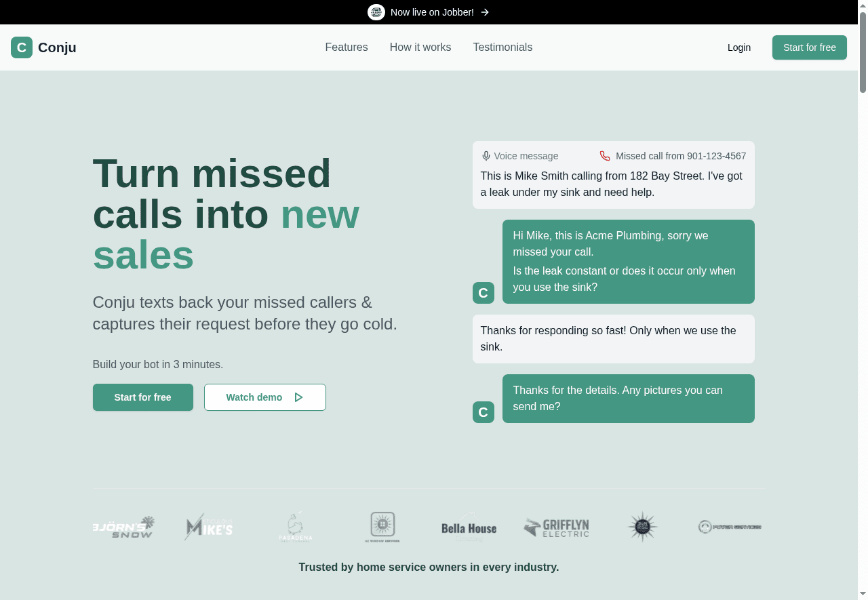Click the Conju avatar beside first reply
The height and width of the screenshot is (600, 868).
point(484,293)
